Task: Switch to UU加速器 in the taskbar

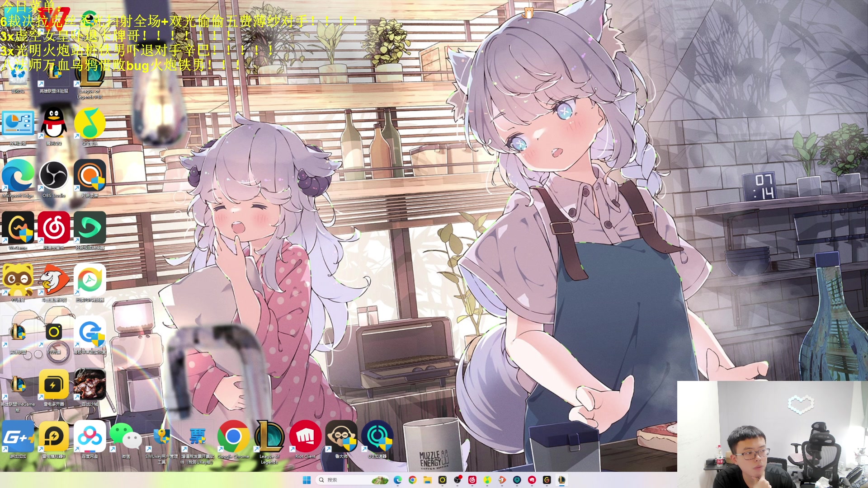Action: click(517, 480)
